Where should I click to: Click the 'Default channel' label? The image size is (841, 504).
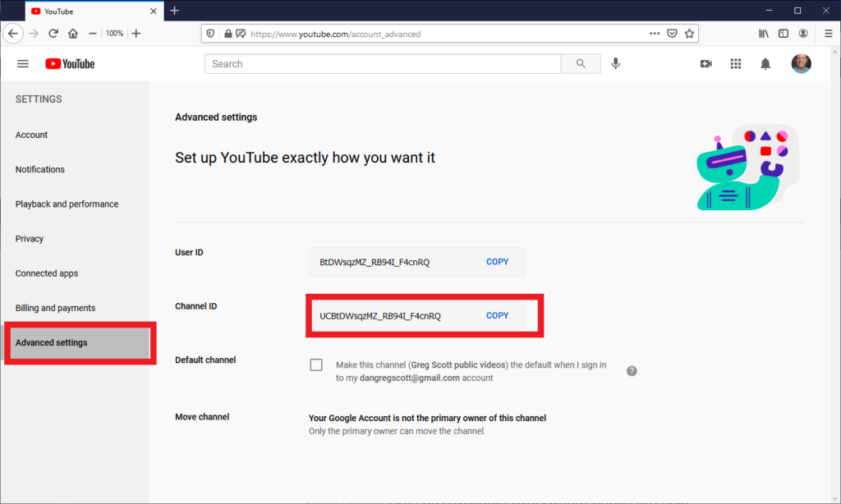[205, 360]
